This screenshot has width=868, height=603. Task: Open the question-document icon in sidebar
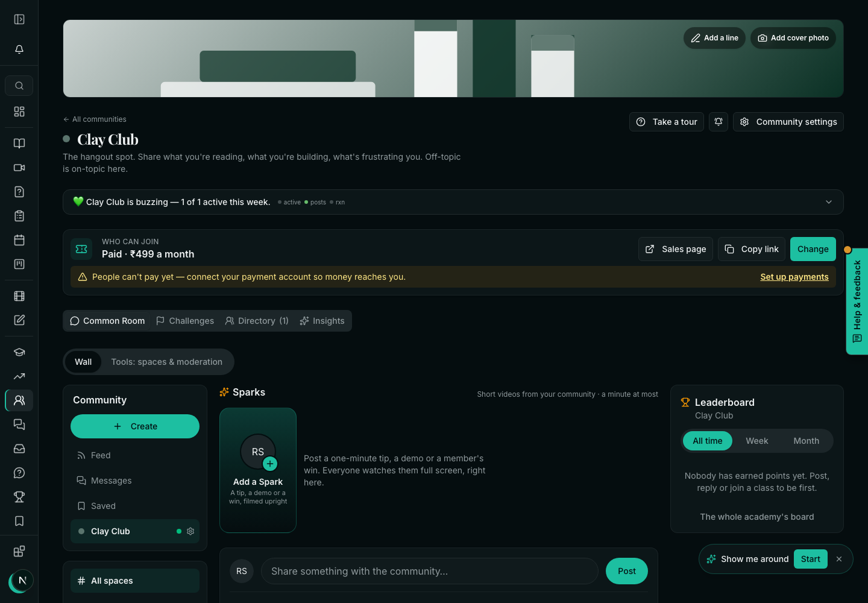19,192
